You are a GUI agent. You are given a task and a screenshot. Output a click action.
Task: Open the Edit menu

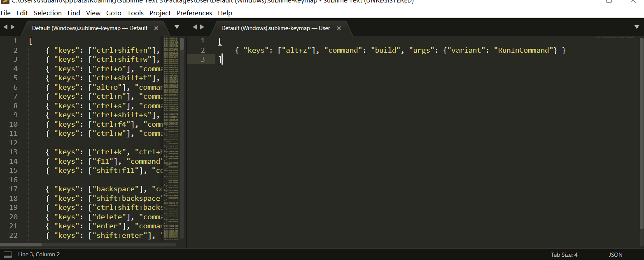(x=22, y=13)
